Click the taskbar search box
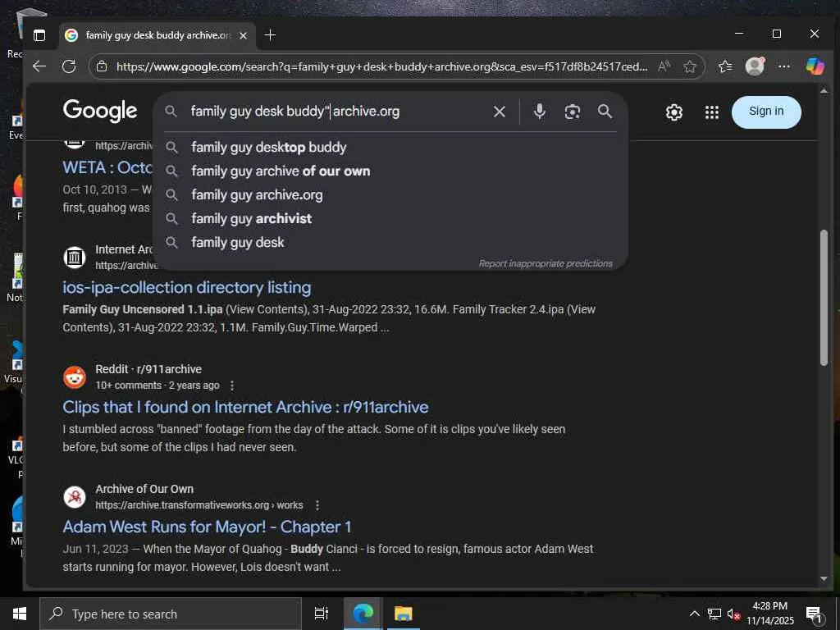Screen dimensions: 840x630 point(171,614)
